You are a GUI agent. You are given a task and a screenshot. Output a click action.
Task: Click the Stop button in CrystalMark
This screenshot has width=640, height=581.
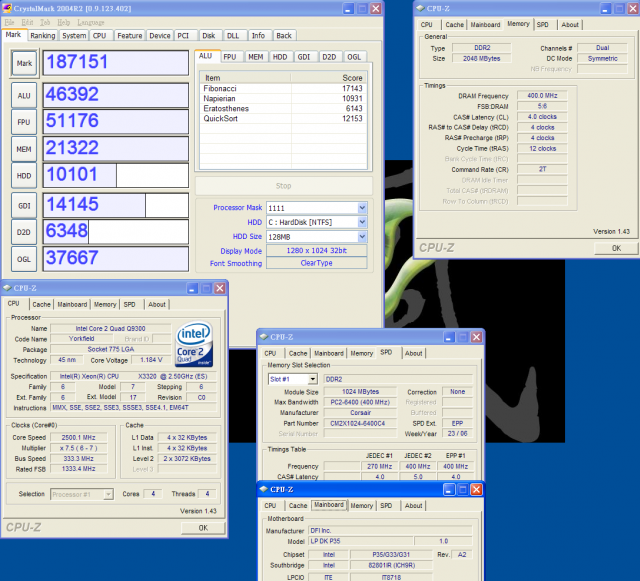click(284, 186)
